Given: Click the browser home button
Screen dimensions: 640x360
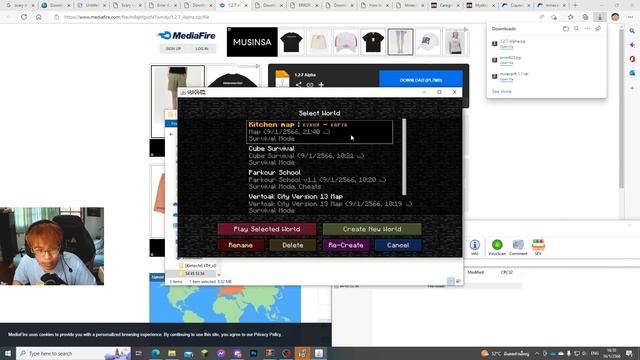Looking at the screenshot, I should [39, 17].
